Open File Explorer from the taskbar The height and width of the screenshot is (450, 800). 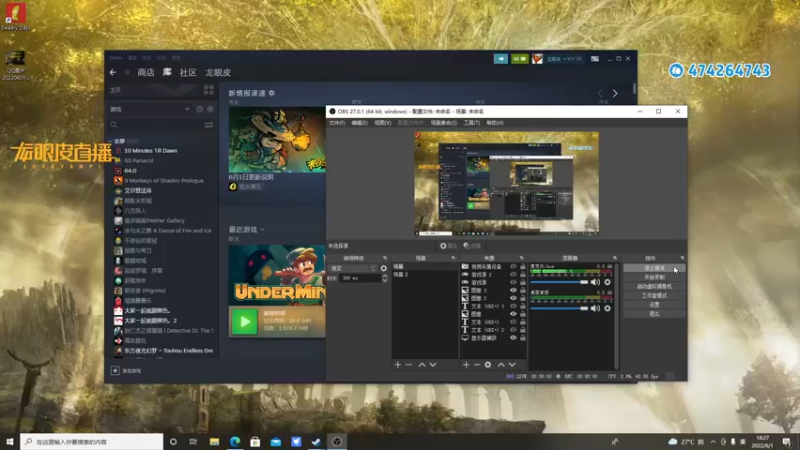214,442
